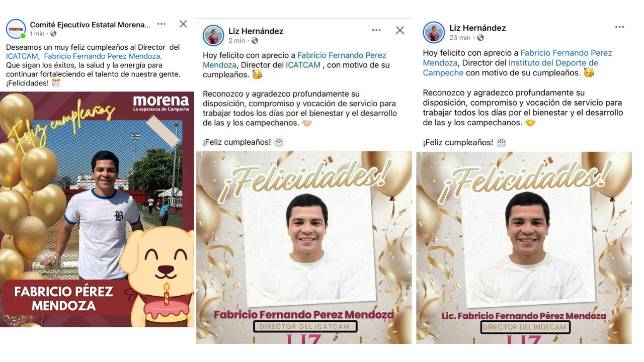Click Morena committee profile avatar

[16, 29]
